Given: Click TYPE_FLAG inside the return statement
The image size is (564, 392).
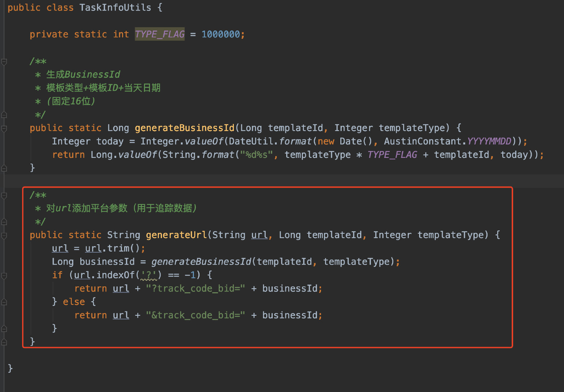Looking at the screenshot, I should tap(392, 155).
